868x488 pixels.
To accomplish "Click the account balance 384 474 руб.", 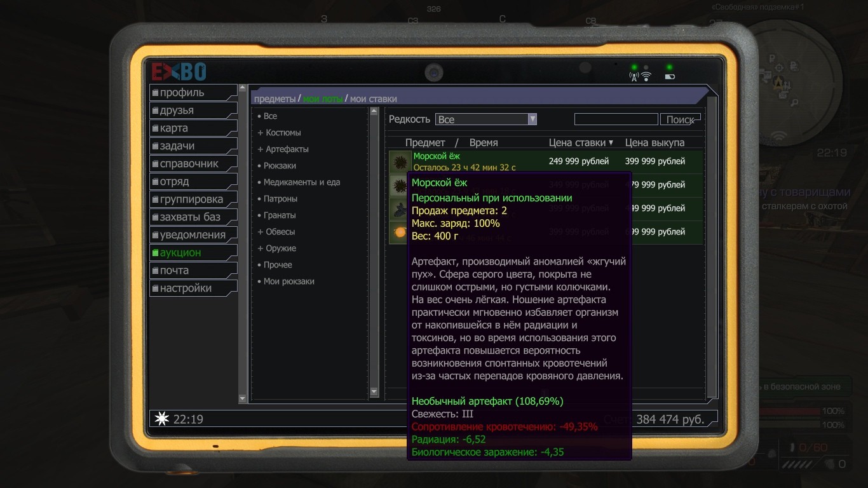I will (x=670, y=419).
